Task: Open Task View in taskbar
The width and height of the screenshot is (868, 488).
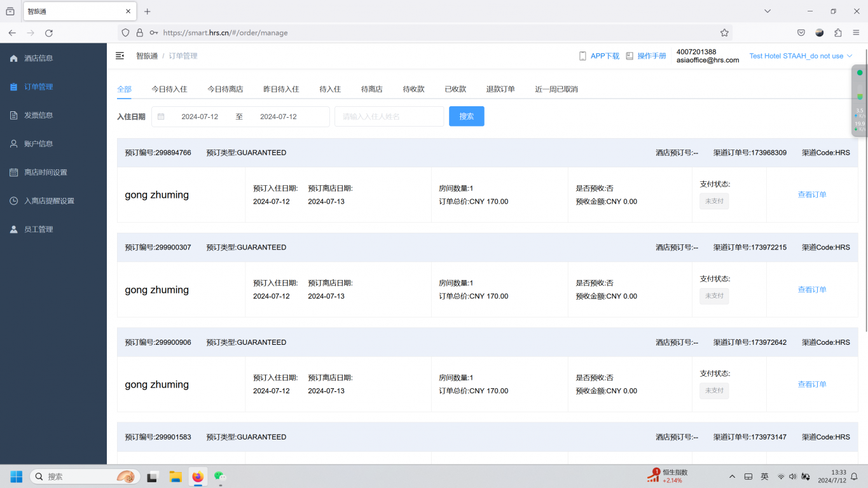Action: [x=153, y=477]
